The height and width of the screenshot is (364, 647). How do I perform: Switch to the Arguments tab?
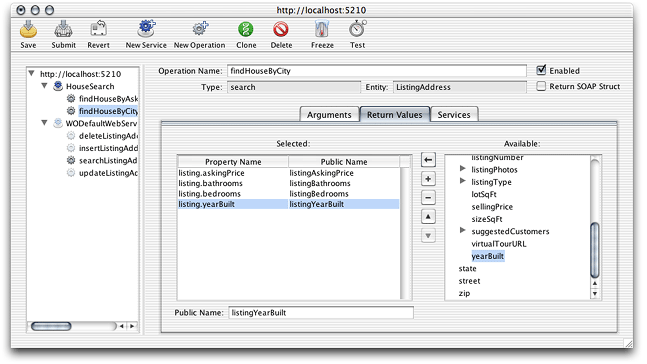tap(329, 114)
